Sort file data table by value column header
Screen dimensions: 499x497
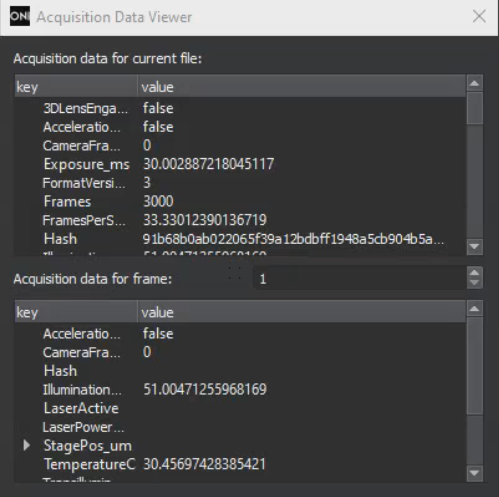301,87
